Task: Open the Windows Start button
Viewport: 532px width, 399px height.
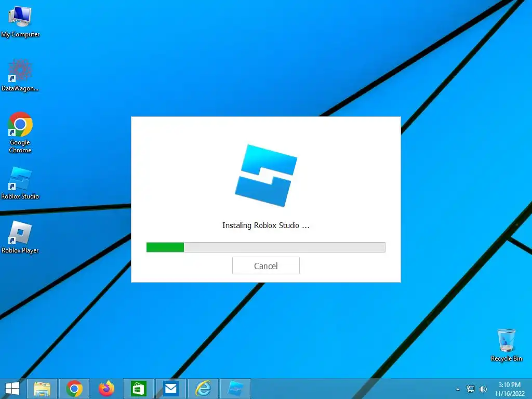Action: click(12, 389)
